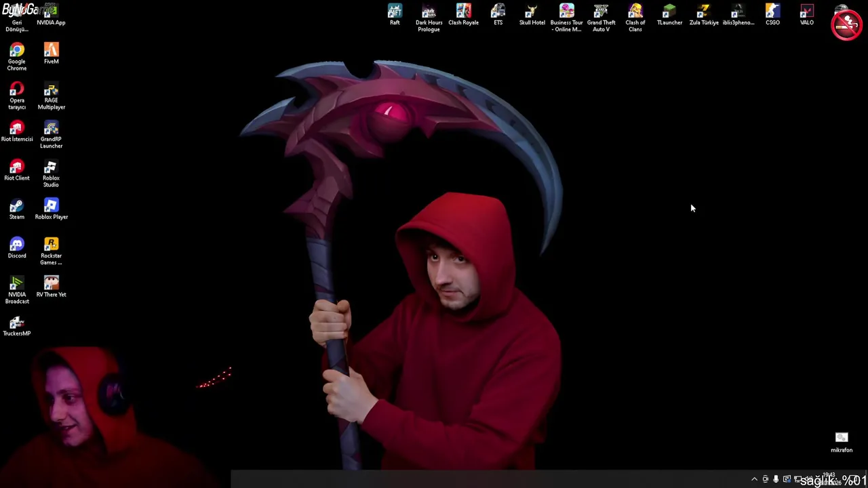Select the RV There Yet icon

click(x=51, y=286)
